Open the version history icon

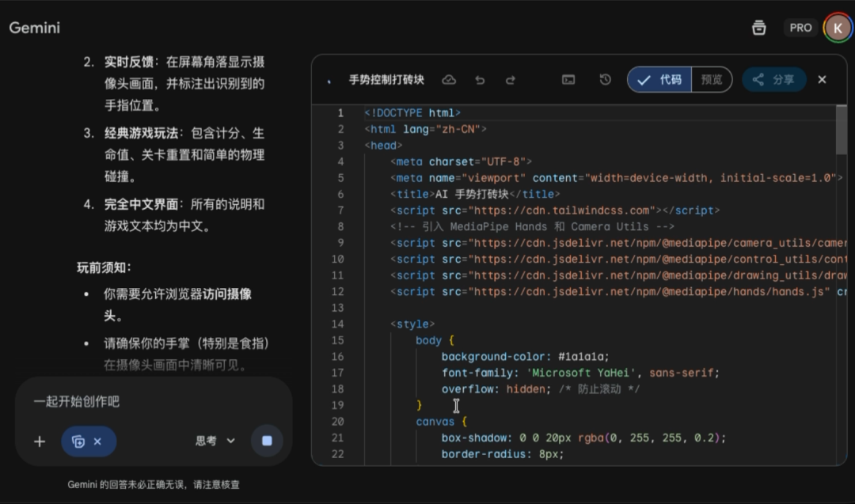coord(605,80)
